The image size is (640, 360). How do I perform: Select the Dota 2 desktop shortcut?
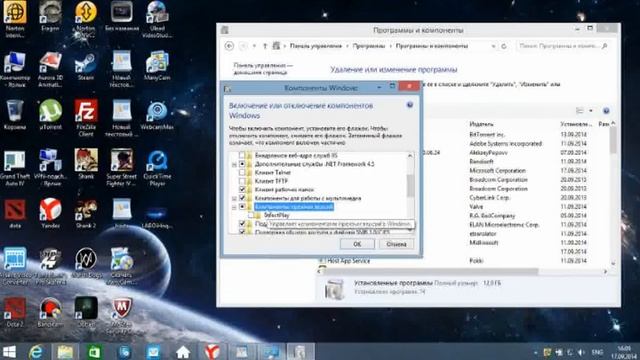click(15, 312)
